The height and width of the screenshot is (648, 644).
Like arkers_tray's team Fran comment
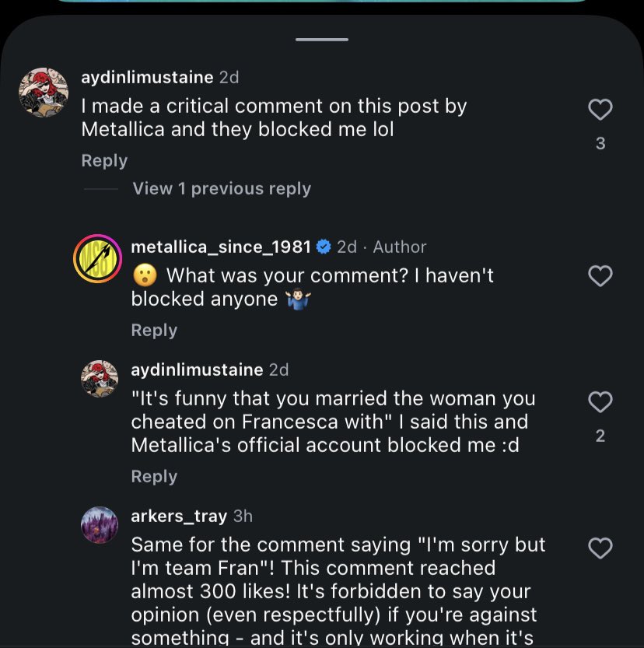(600, 548)
